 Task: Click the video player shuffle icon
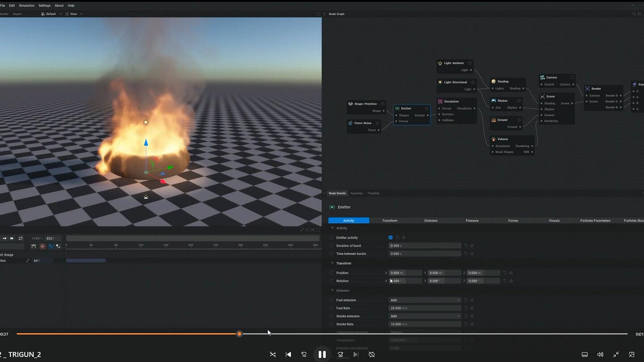(272, 354)
